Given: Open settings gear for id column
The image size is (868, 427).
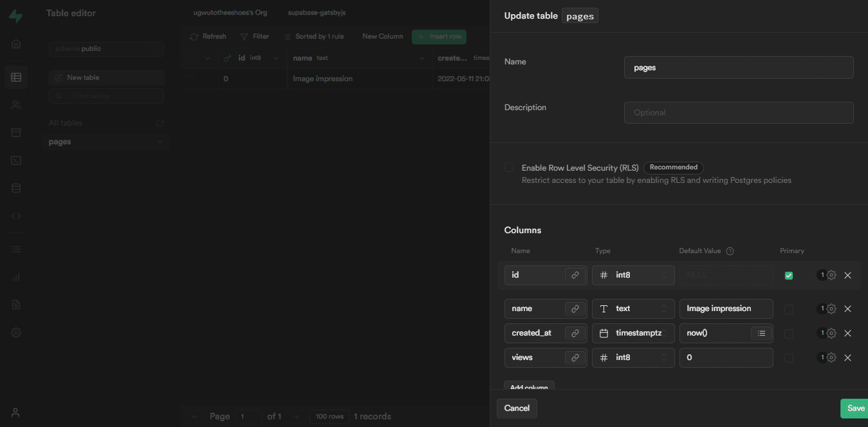Looking at the screenshot, I should pos(831,275).
